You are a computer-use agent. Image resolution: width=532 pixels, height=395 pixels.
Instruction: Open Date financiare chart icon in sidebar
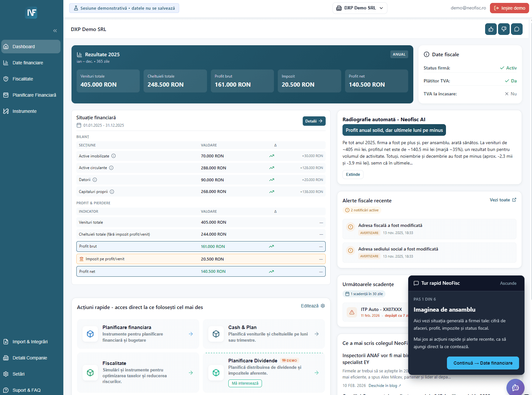[x=6, y=62]
